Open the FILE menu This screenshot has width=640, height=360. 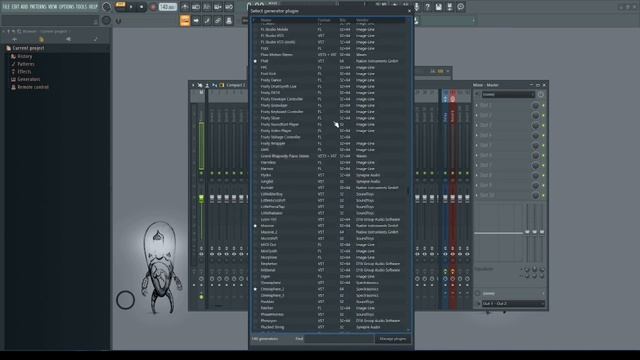6,7
